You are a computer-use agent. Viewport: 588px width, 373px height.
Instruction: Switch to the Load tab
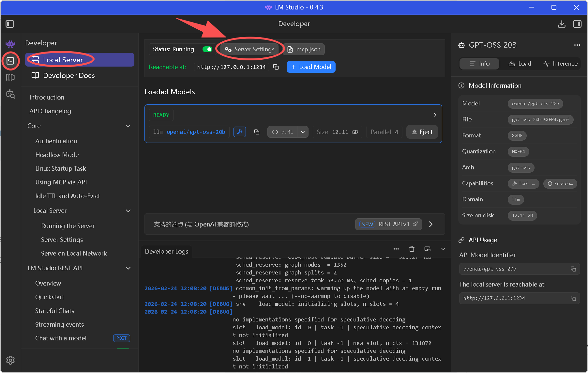520,64
